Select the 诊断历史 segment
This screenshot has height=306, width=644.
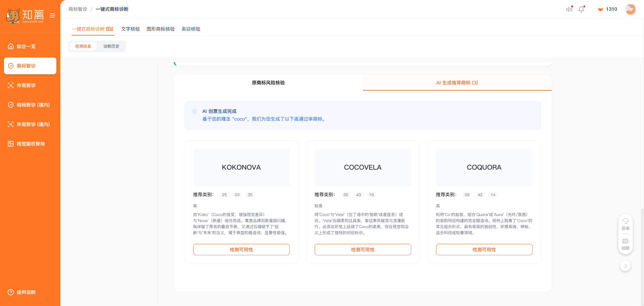111,46
